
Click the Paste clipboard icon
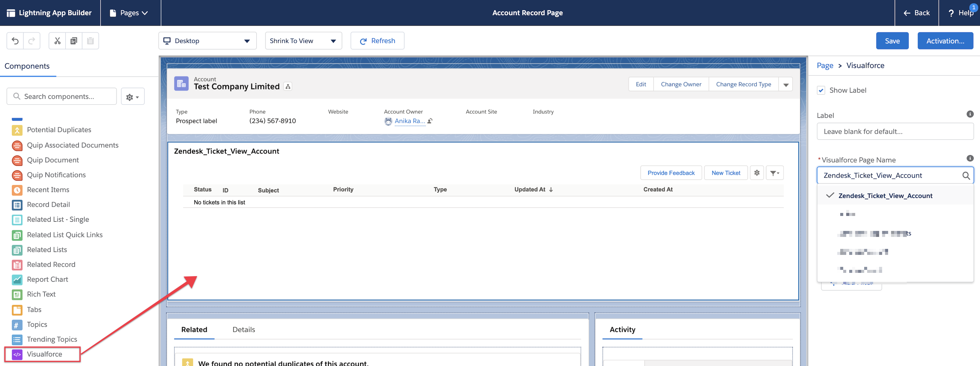click(90, 41)
